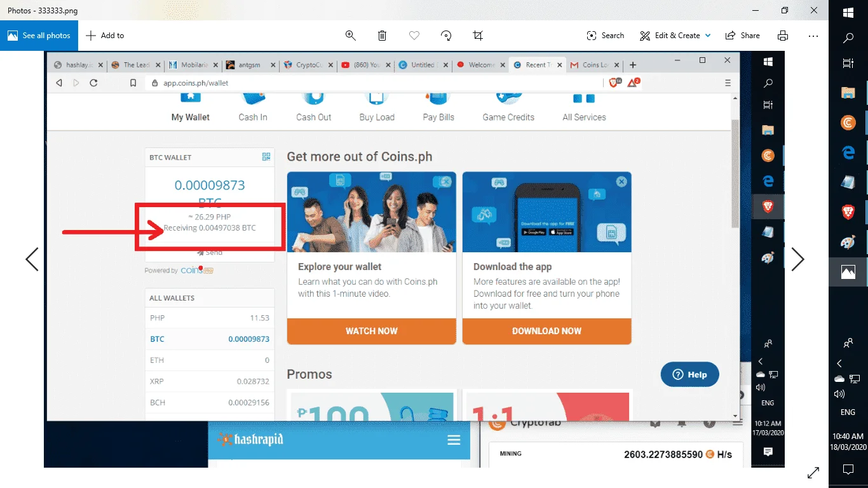
Task: Click the Coins.ph page vertical scrollbar
Action: [x=735, y=173]
